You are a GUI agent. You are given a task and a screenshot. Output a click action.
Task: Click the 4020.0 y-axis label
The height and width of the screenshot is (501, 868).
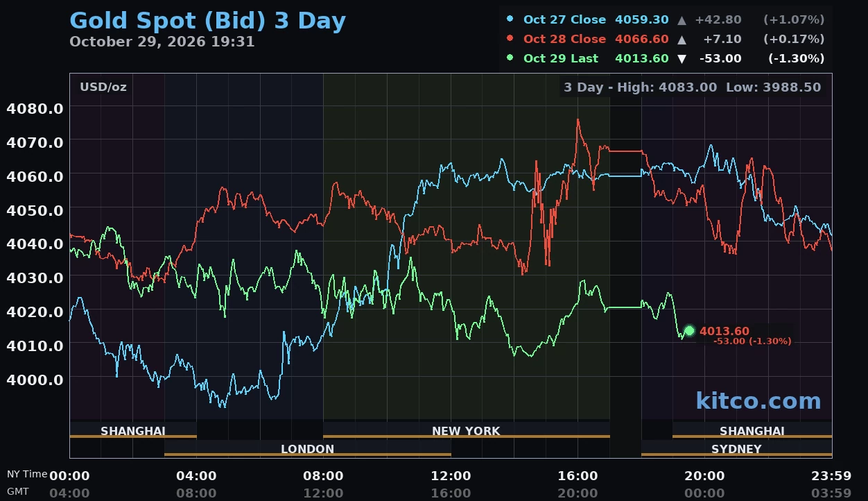click(x=35, y=312)
